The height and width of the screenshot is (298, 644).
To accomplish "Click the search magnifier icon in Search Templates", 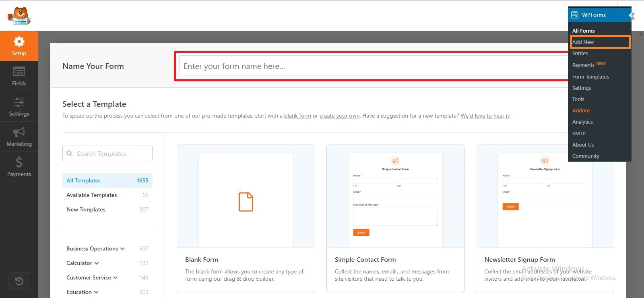I will pyautogui.click(x=70, y=153).
